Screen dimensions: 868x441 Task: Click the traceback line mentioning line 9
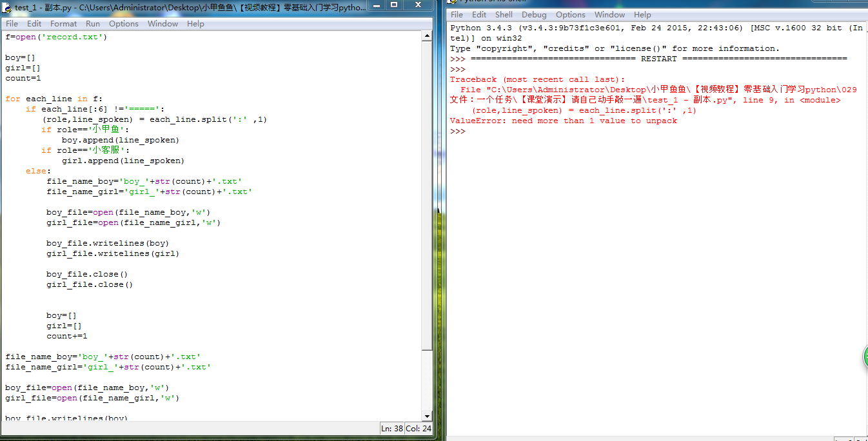pos(645,100)
